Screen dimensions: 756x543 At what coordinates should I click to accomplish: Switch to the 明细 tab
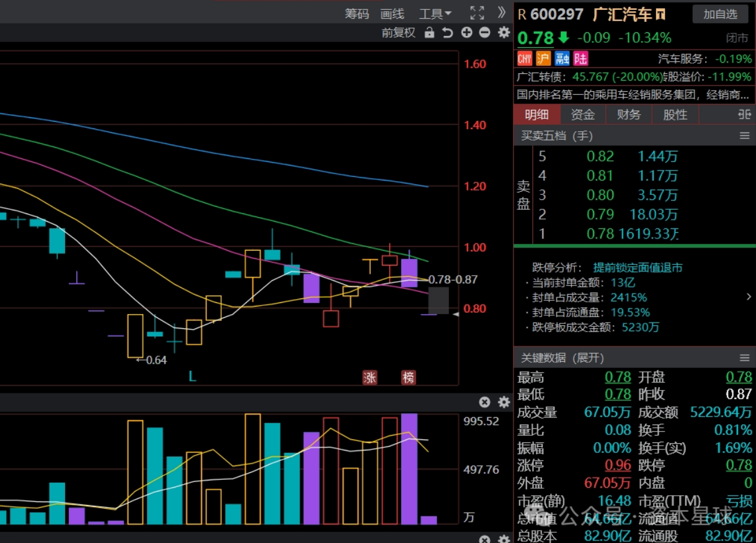pyautogui.click(x=537, y=114)
